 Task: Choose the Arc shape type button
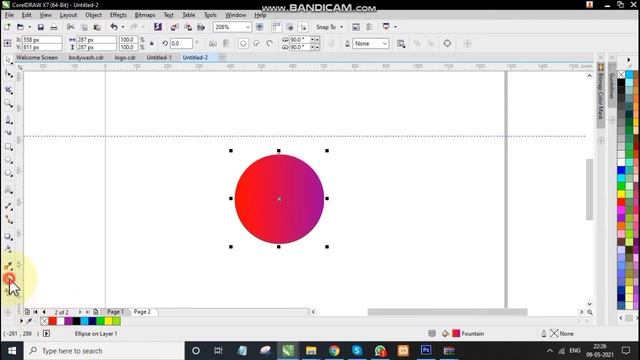click(269, 43)
